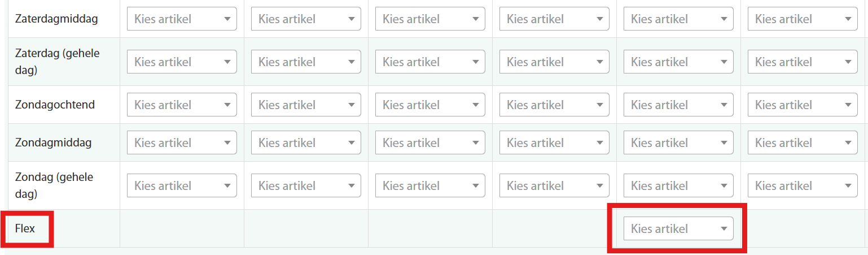868x255 pixels.
Task: Open Zondagmiddag dropdown in the fifth column
Action: click(x=678, y=142)
